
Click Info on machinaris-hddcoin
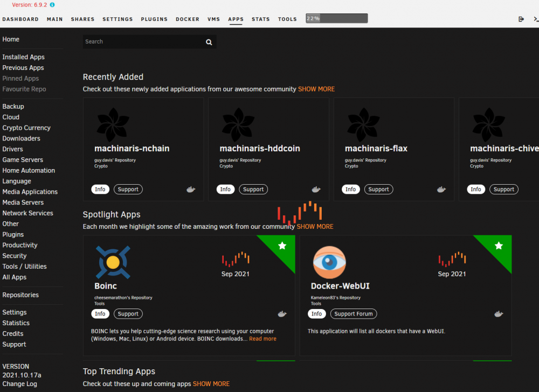pyautogui.click(x=225, y=190)
